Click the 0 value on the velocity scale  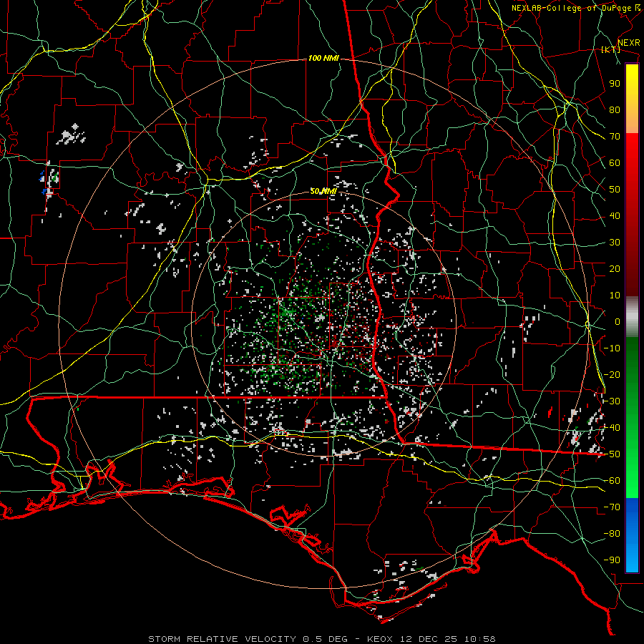pyautogui.click(x=618, y=322)
